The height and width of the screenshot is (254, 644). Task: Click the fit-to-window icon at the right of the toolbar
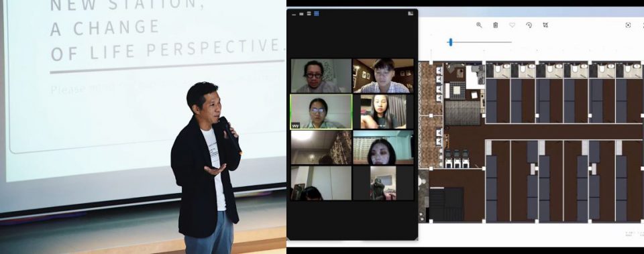point(628,25)
